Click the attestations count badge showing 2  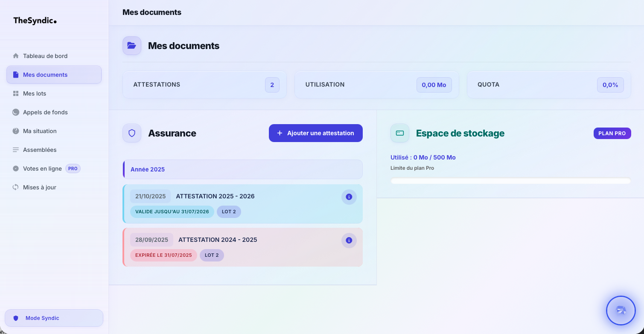pyautogui.click(x=272, y=84)
